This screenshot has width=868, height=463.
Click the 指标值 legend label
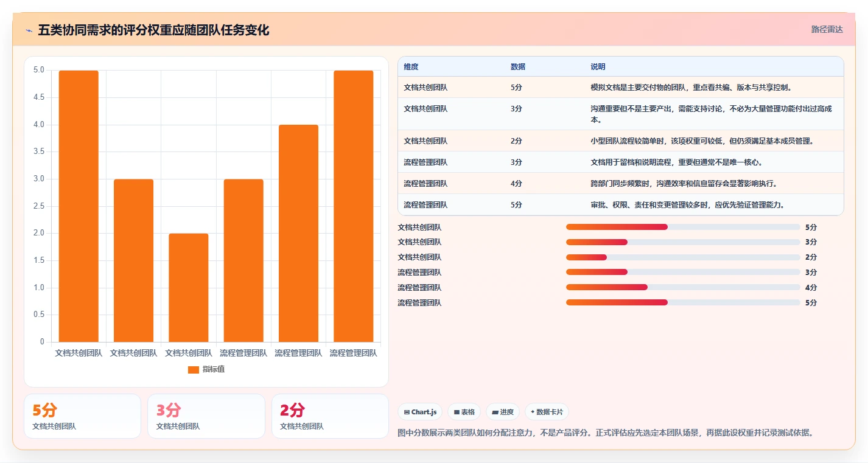click(214, 370)
